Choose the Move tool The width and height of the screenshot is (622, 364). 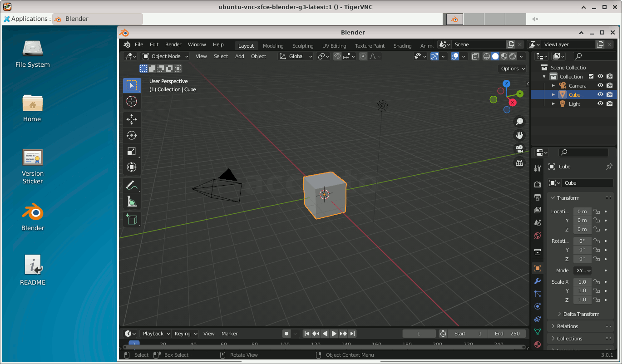132,119
